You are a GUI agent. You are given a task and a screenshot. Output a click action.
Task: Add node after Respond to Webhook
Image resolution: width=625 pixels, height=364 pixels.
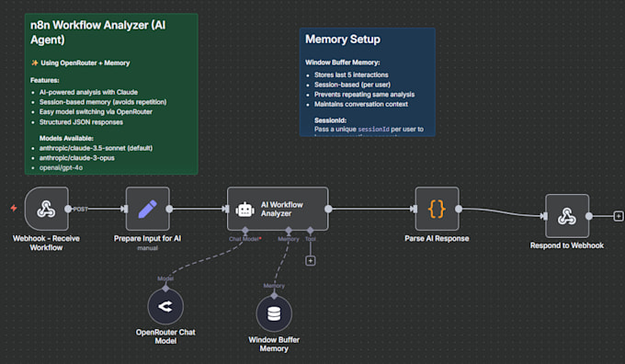pos(619,216)
